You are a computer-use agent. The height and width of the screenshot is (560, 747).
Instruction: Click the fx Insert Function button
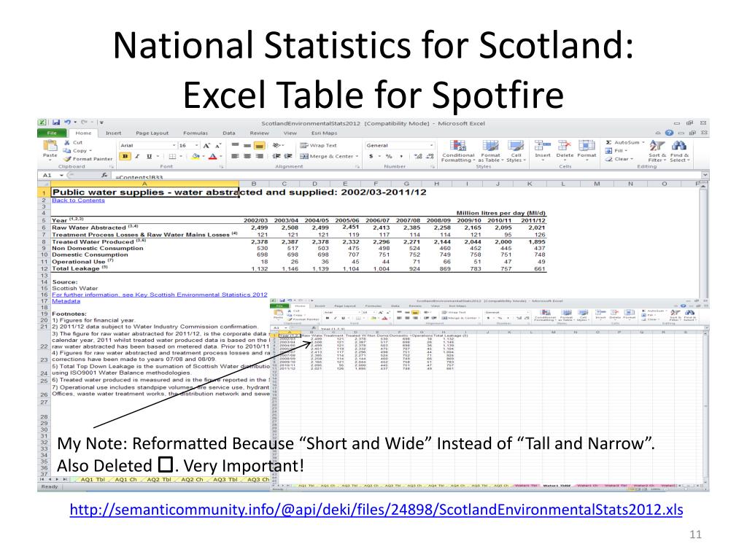click(104, 175)
